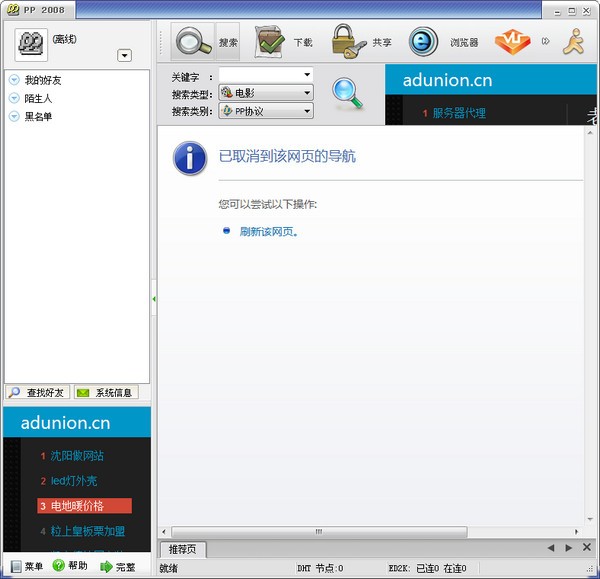Click the 查找好友 button

[38, 392]
